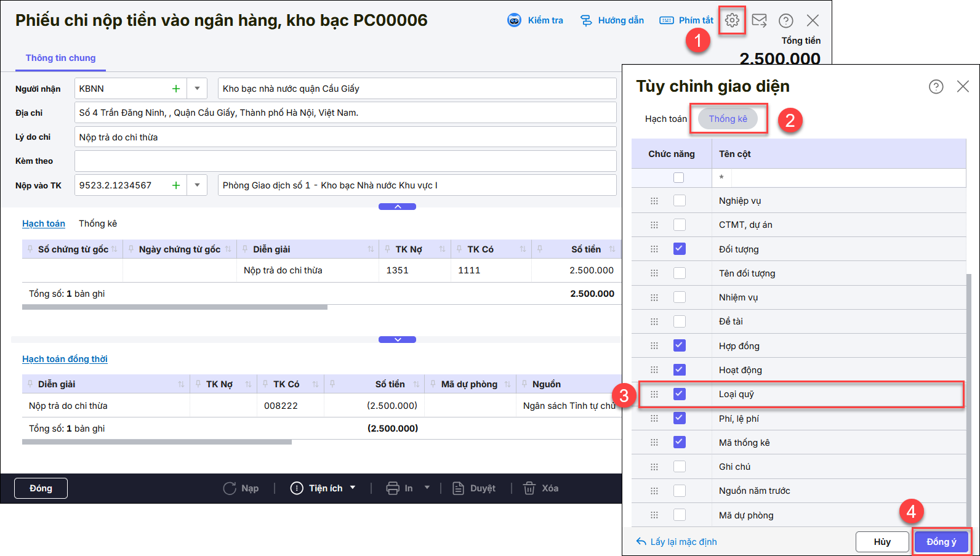Click the envelope send mail icon
Screen dimensions: 980x556
(x=759, y=20)
